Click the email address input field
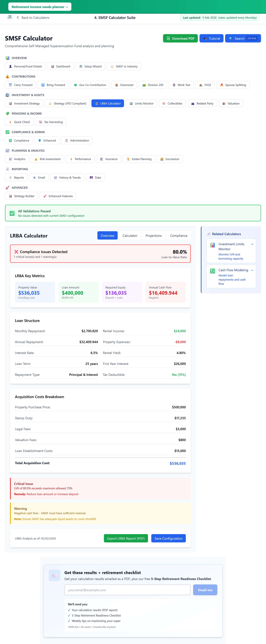The height and width of the screenshot is (644, 266). 127,590
